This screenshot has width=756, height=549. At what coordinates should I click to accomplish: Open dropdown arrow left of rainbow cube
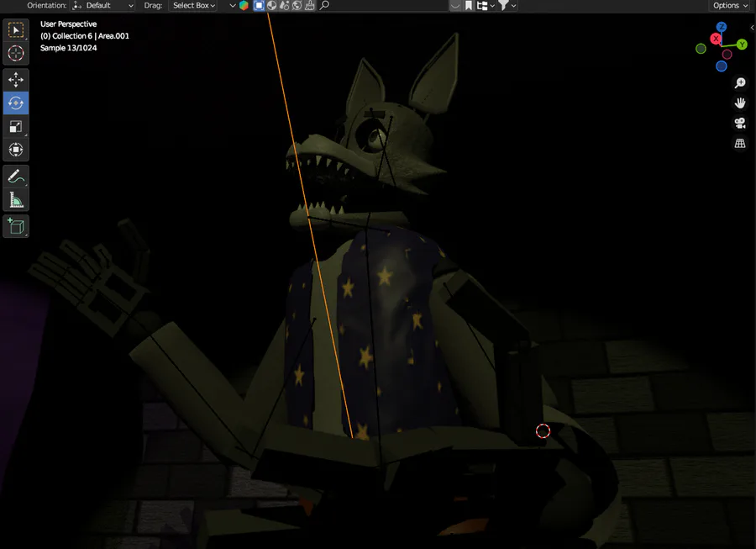click(x=233, y=6)
